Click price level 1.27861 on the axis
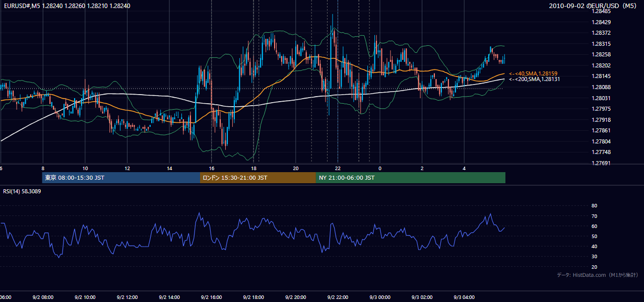This screenshot has width=644, height=302. tap(601, 130)
